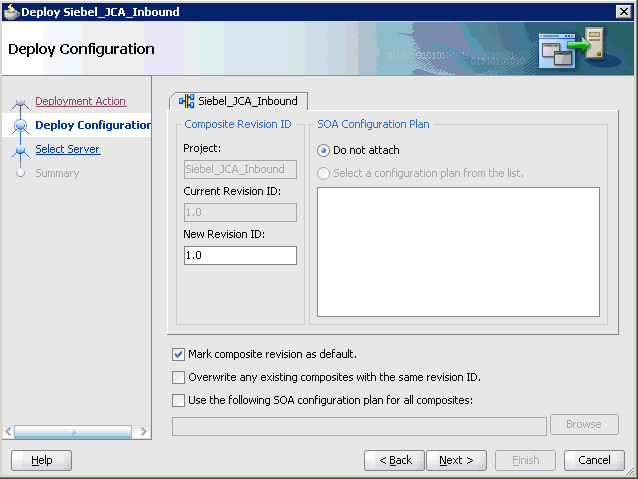Toggle Mark composite revision as default checkbox
Image resolution: width=638 pixels, height=479 pixels.
(x=178, y=354)
